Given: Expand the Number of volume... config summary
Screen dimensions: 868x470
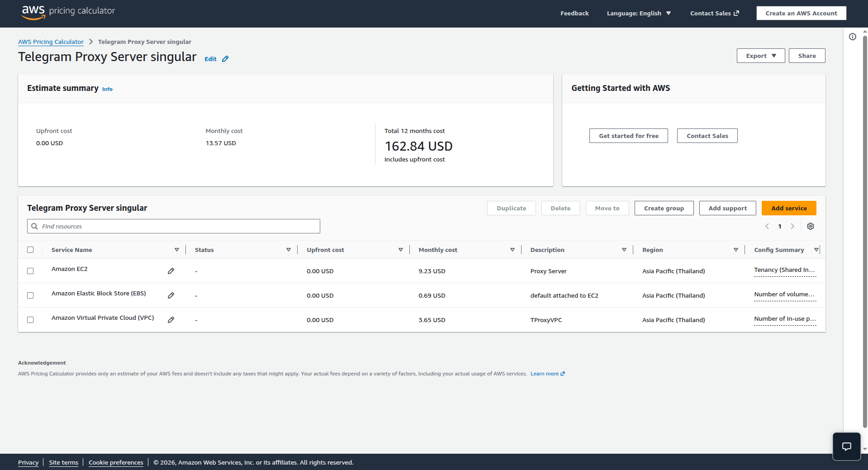Looking at the screenshot, I should [x=785, y=294].
